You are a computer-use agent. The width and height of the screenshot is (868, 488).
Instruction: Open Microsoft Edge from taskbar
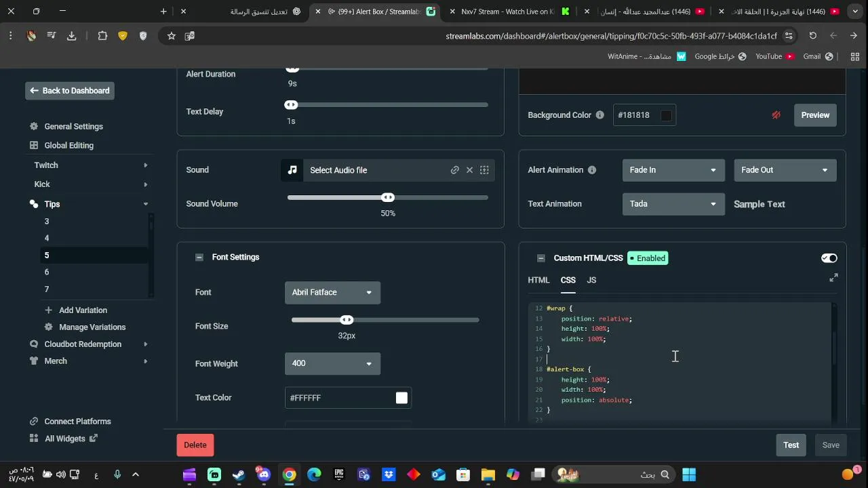tap(313, 475)
